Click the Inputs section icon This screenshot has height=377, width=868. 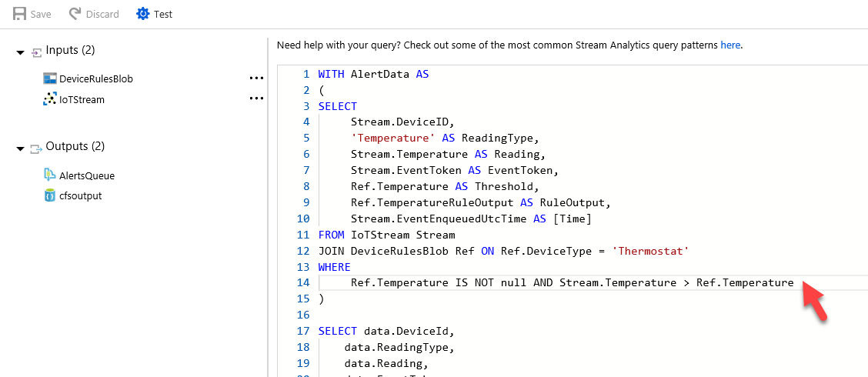click(37, 52)
